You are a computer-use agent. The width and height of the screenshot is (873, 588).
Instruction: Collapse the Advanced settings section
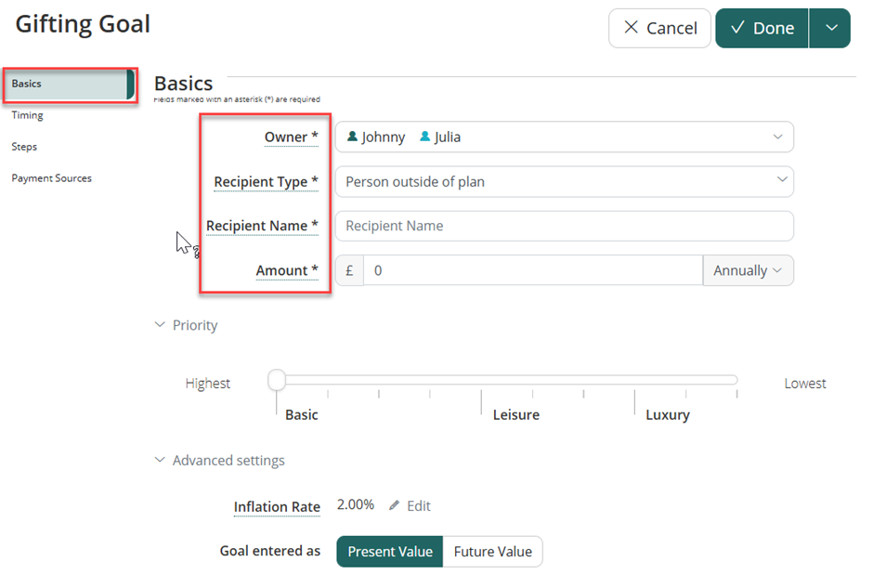point(160,461)
